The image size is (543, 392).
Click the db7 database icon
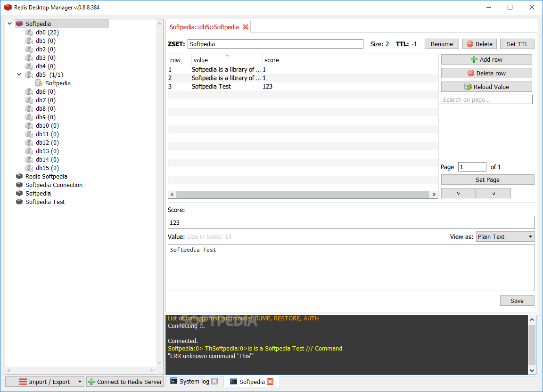click(29, 100)
